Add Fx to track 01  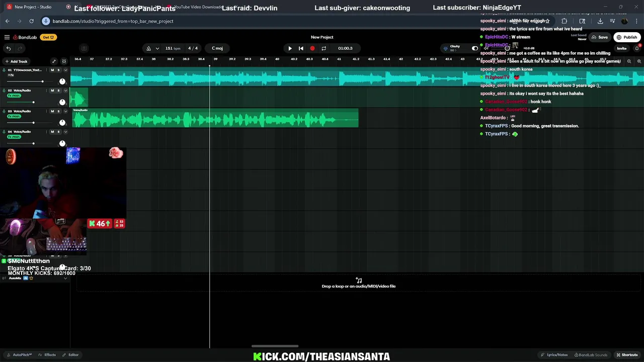(11, 75)
